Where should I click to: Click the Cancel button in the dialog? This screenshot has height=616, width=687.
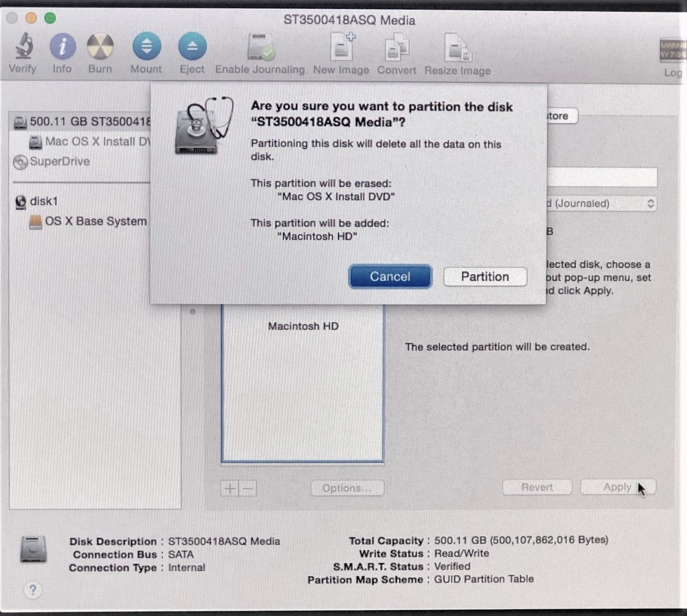click(x=390, y=276)
